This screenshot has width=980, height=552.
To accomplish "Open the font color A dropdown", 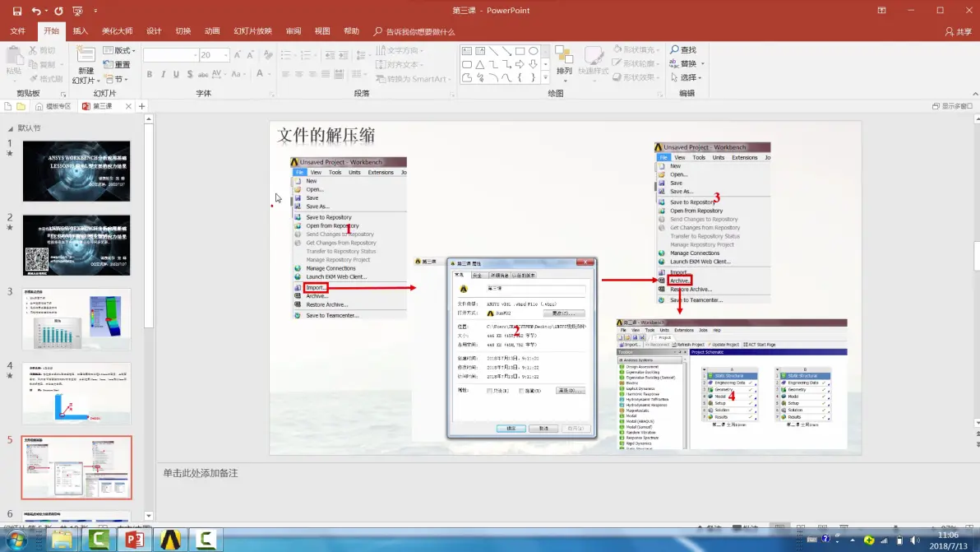I will tap(270, 74).
